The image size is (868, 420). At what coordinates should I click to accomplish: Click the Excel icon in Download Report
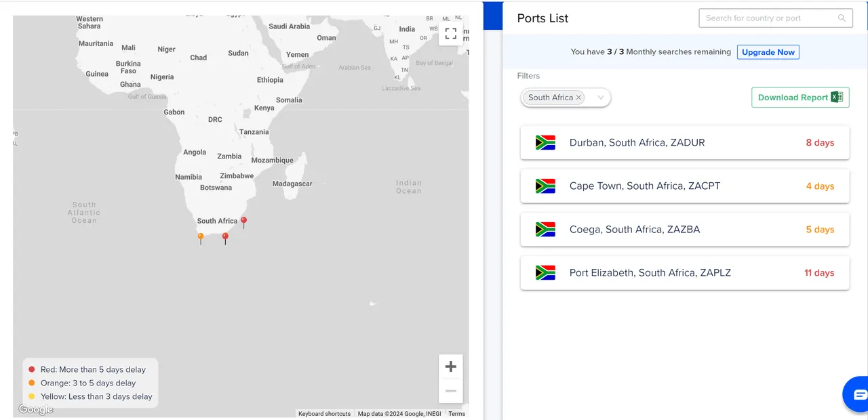(837, 98)
